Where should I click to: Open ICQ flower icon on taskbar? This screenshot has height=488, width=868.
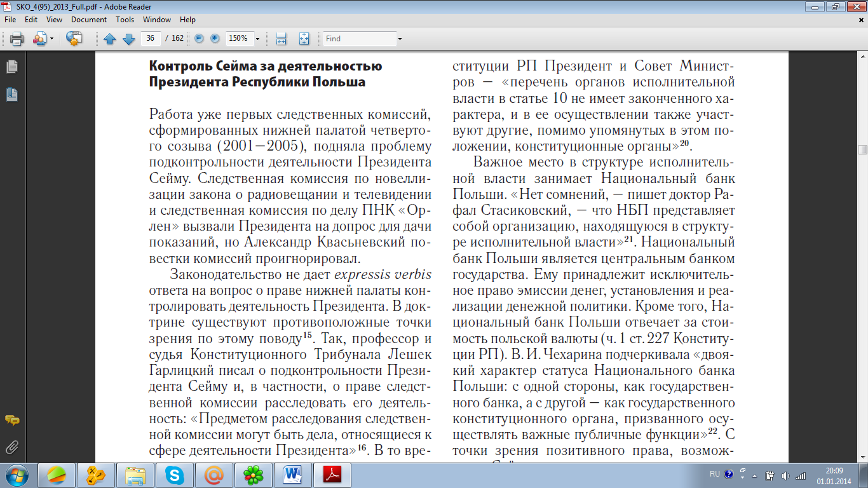[253, 475]
